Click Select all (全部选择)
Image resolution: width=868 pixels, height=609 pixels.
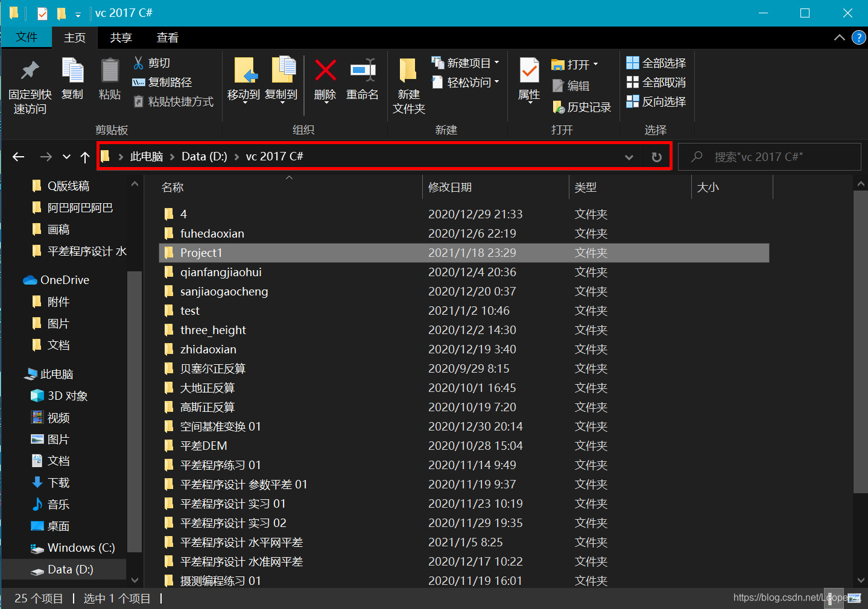tap(656, 63)
